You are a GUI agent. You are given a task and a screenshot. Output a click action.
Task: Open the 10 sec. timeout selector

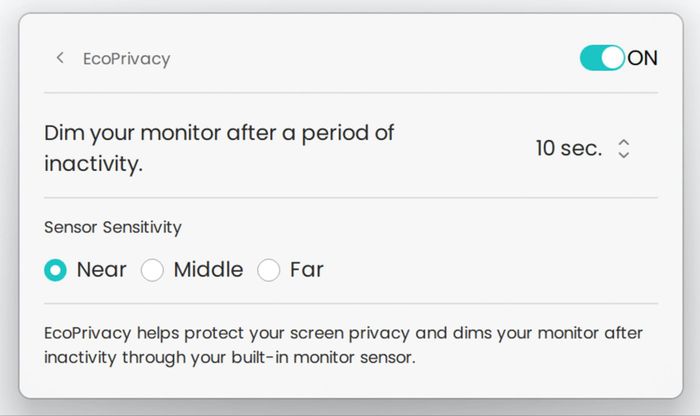[583, 148]
